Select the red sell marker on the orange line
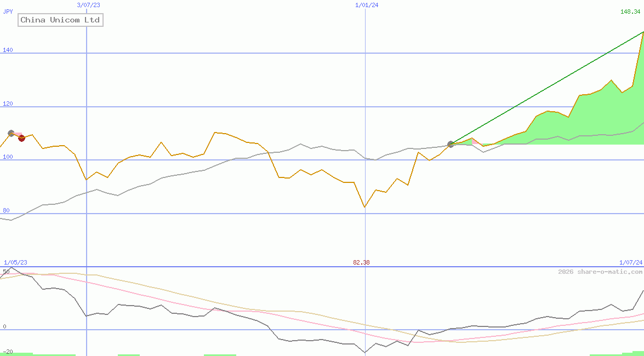The height and width of the screenshot is (356, 644). coord(22,139)
